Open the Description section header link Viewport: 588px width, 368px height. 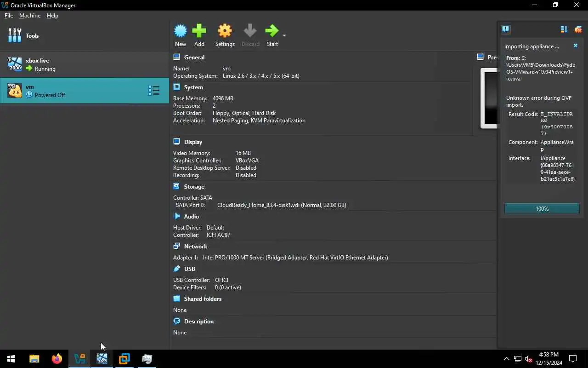point(199,322)
